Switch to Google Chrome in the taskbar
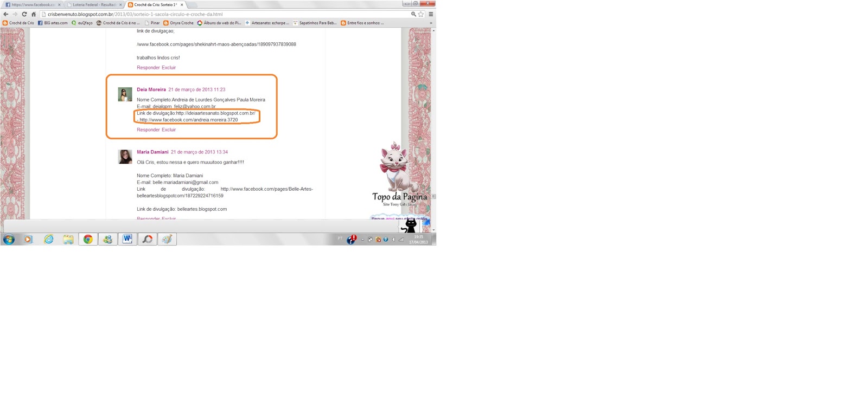 [88, 239]
